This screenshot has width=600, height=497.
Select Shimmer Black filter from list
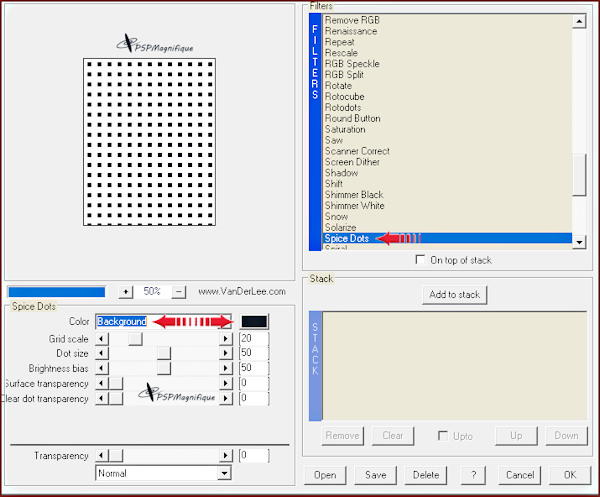point(354,195)
